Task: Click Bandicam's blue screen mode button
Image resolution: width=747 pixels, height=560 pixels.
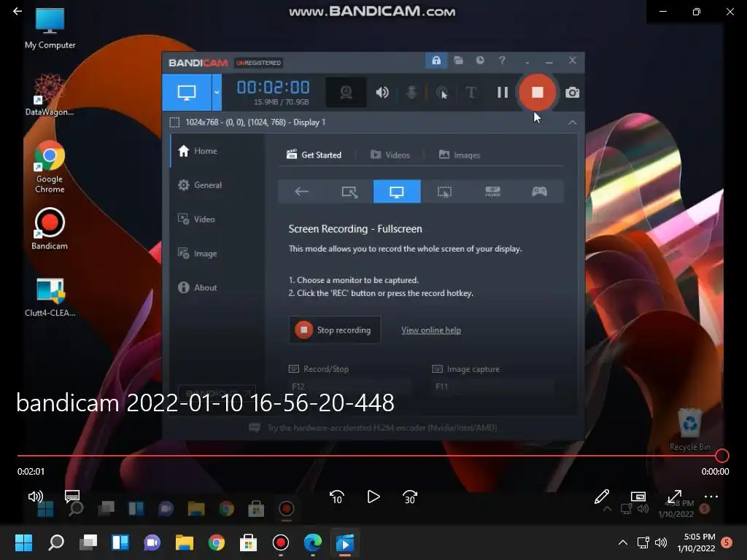Action: click(187, 93)
